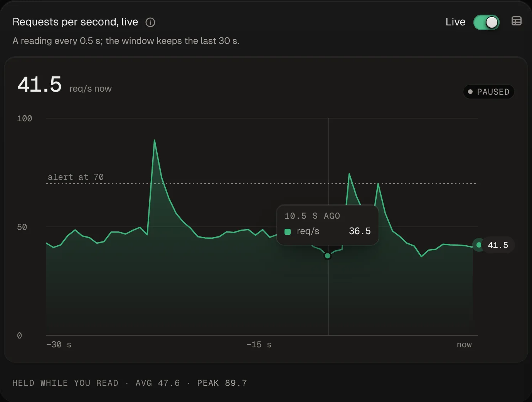Click the 41.5 end-of-line value badge
This screenshot has height=402, width=532.
498,245
